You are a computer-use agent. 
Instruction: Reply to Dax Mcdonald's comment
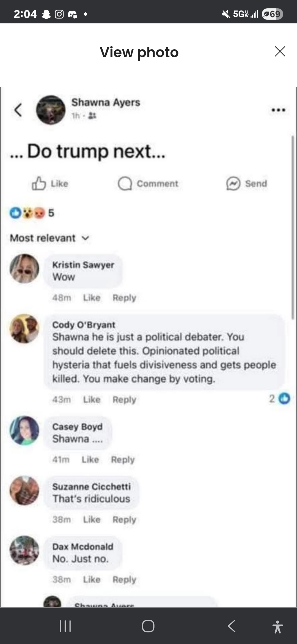coord(124,580)
